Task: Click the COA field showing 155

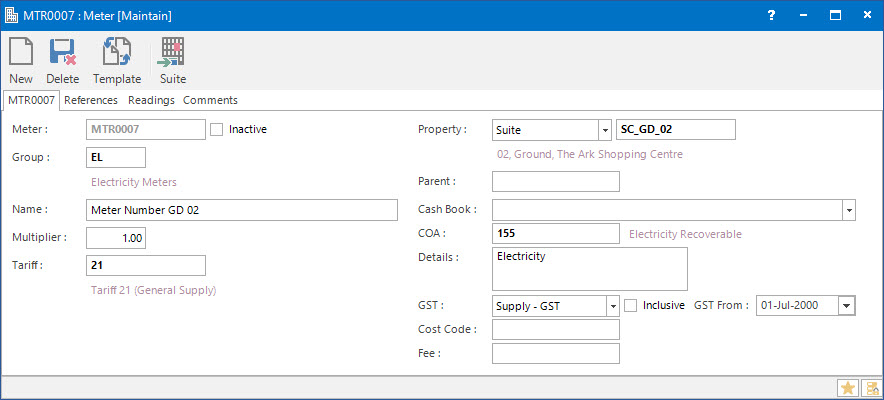Action: point(556,233)
